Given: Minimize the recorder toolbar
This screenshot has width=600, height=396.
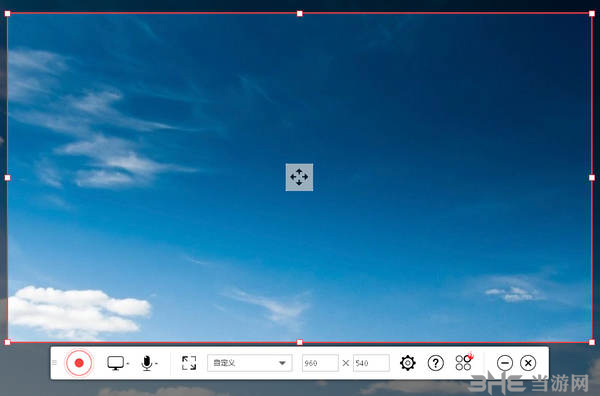Looking at the screenshot, I should [x=505, y=363].
